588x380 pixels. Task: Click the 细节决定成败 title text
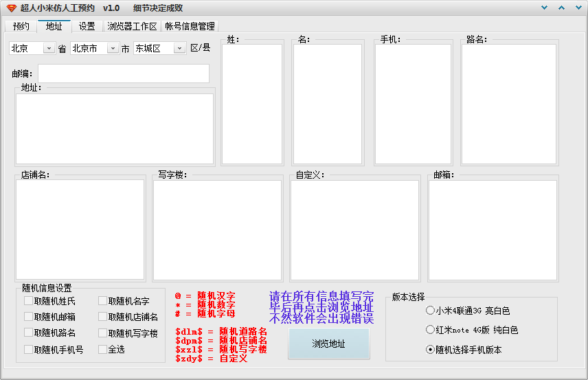pyautogui.click(x=158, y=8)
